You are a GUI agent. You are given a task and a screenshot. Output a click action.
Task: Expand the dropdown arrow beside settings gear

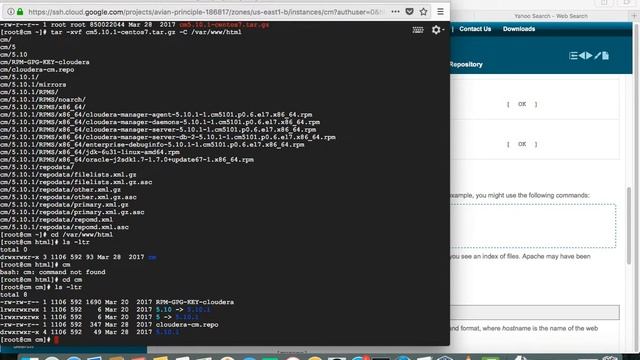point(443,30)
